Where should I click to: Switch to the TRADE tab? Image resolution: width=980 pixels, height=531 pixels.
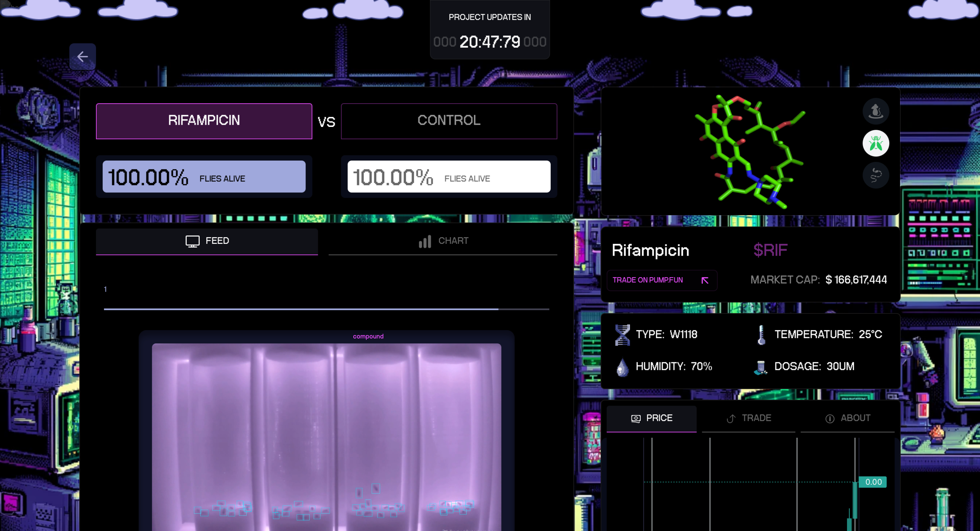pos(749,418)
